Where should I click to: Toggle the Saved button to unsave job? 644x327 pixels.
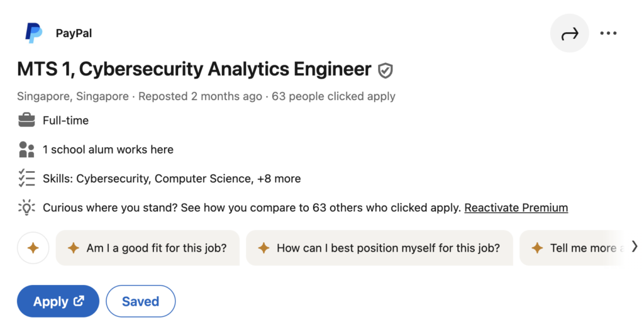(140, 301)
